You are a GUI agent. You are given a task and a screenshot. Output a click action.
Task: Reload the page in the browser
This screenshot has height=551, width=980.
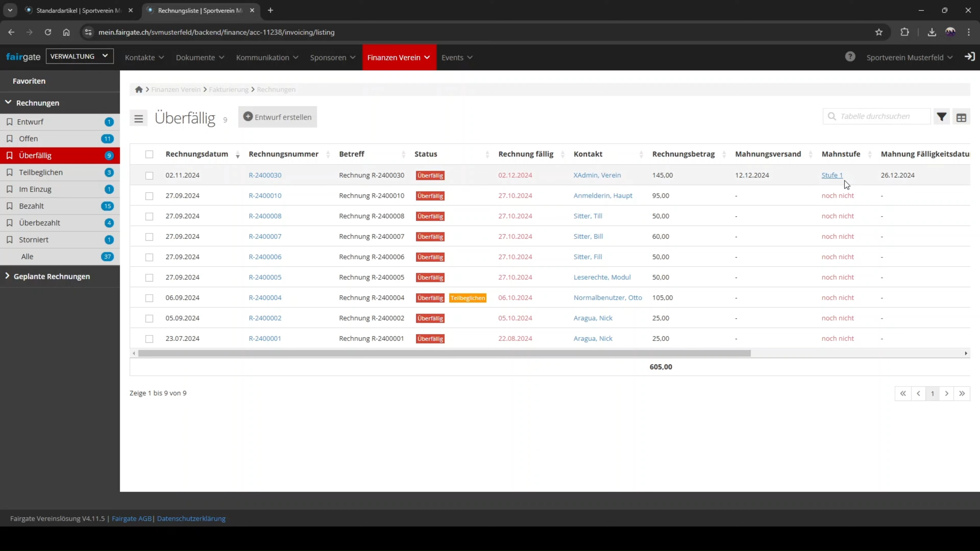(47, 32)
